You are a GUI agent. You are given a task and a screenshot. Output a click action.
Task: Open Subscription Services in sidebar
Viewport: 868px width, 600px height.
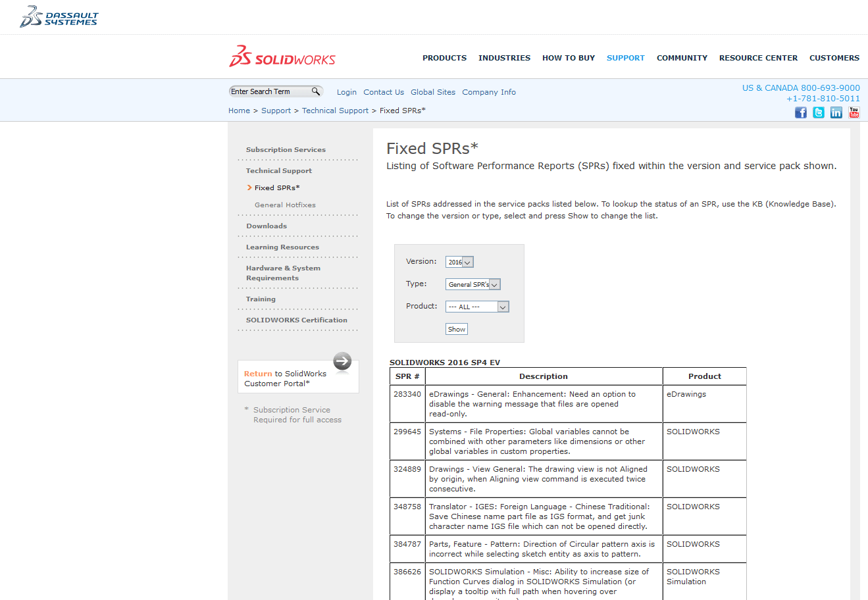click(286, 150)
